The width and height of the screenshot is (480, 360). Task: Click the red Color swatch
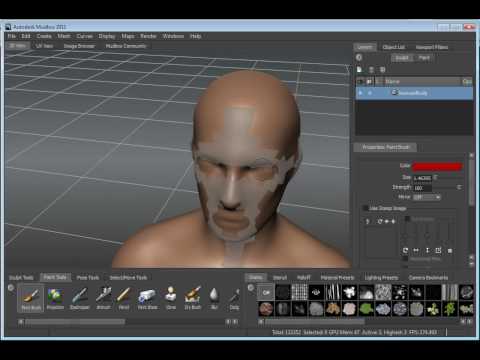[x=437, y=166]
